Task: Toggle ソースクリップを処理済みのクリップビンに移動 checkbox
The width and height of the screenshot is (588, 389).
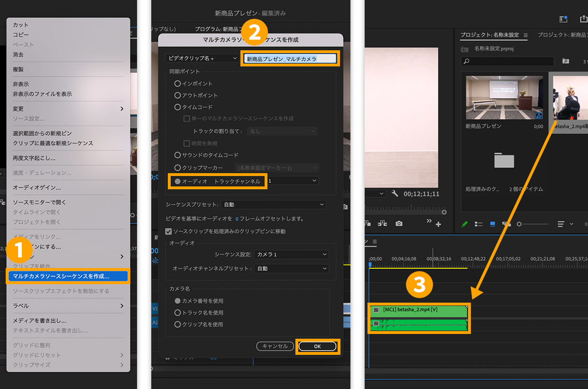Action: 168,232
